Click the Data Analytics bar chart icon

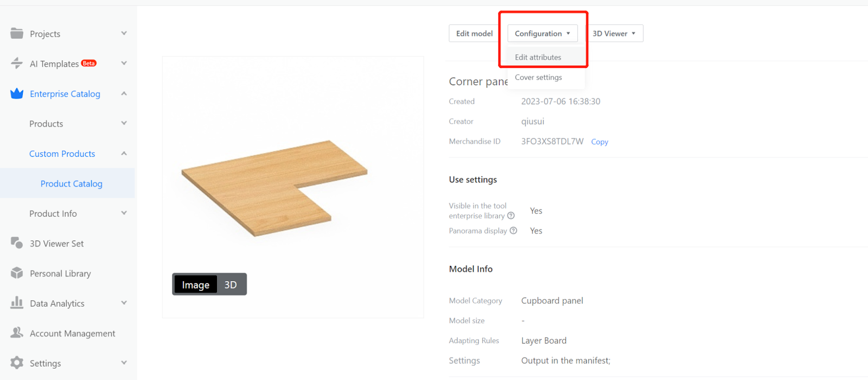pos(17,303)
